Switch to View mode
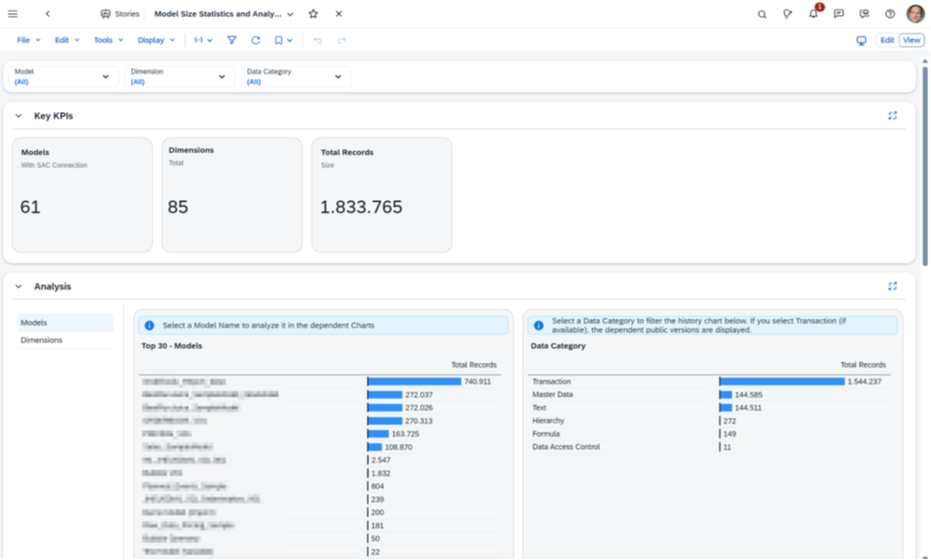Screen dimensions: 931x560 911,40
